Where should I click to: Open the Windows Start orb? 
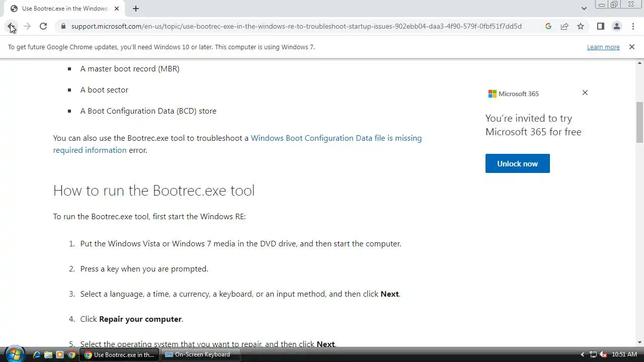click(x=14, y=354)
